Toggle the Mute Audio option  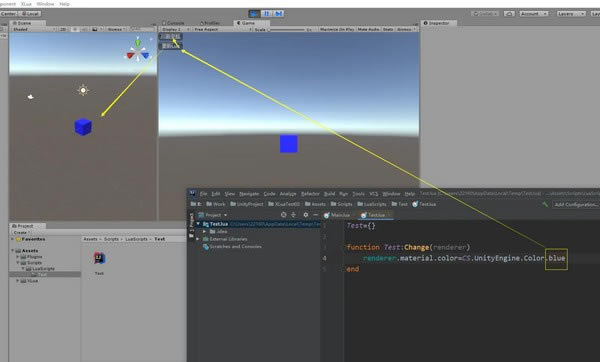[368, 29]
